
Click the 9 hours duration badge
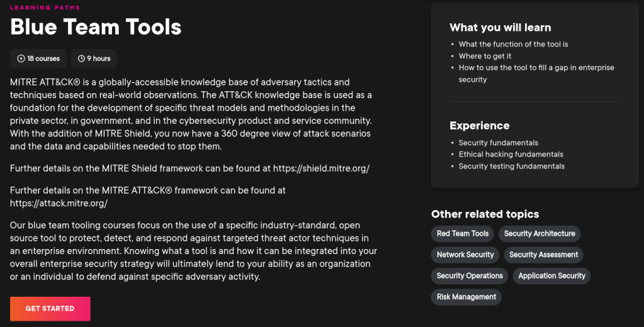pyautogui.click(x=94, y=58)
